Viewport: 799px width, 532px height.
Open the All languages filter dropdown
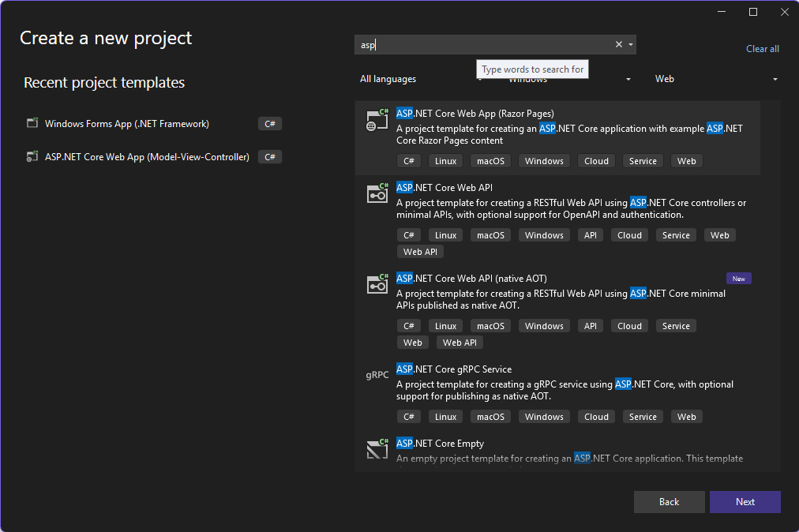pyautogui.click(x=420, y=79)
